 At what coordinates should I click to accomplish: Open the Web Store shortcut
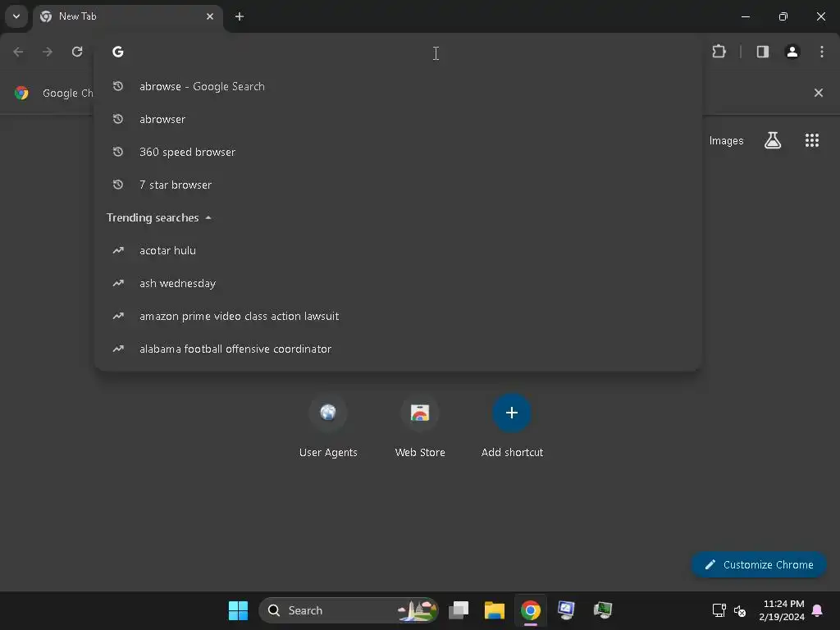click(x=419, y=427)
